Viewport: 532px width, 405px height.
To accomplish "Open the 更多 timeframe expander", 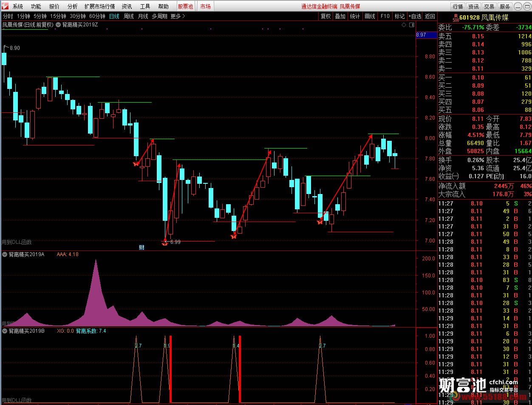I will [x=178, y=16].
